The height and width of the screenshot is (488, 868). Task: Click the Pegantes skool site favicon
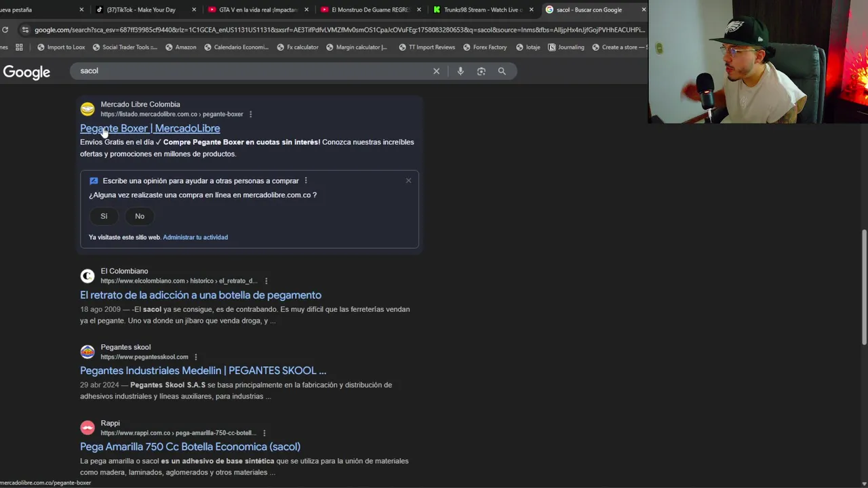click(x=87, y=352)
